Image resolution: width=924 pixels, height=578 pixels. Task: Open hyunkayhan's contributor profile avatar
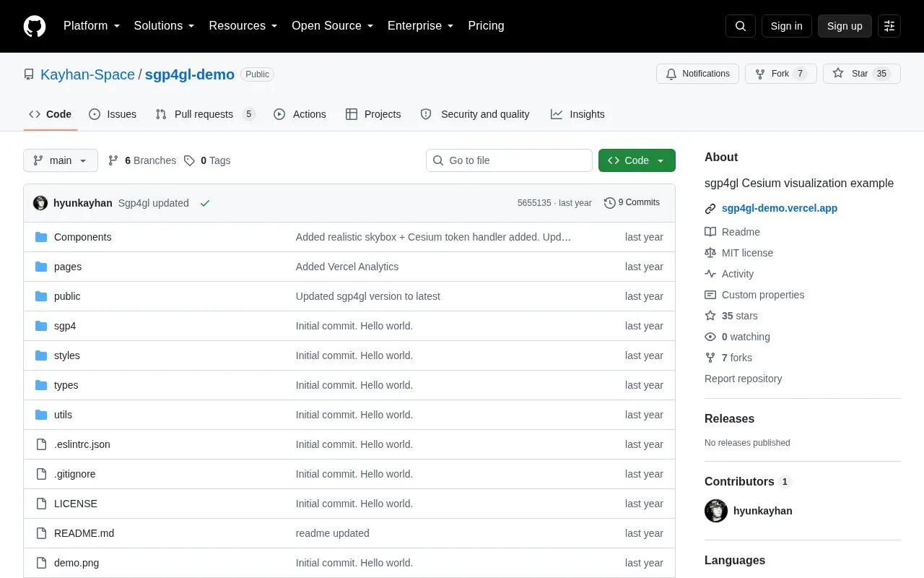[x=716, y=511]
